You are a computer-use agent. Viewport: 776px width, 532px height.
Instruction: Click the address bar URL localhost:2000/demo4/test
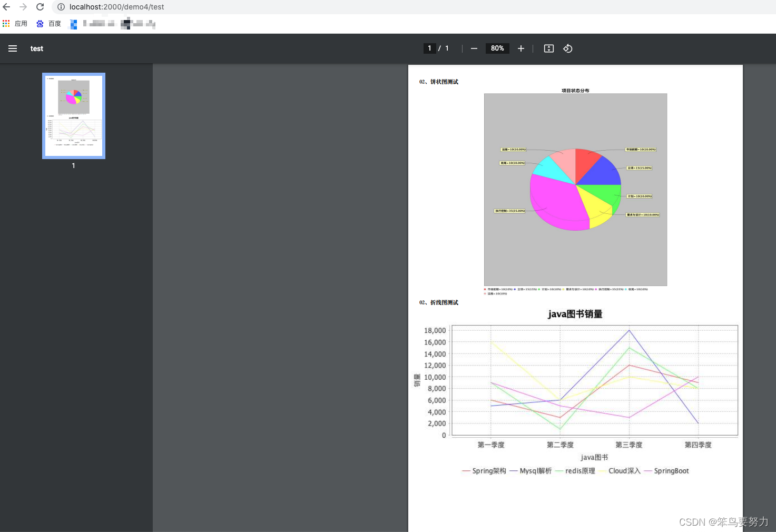117,7
